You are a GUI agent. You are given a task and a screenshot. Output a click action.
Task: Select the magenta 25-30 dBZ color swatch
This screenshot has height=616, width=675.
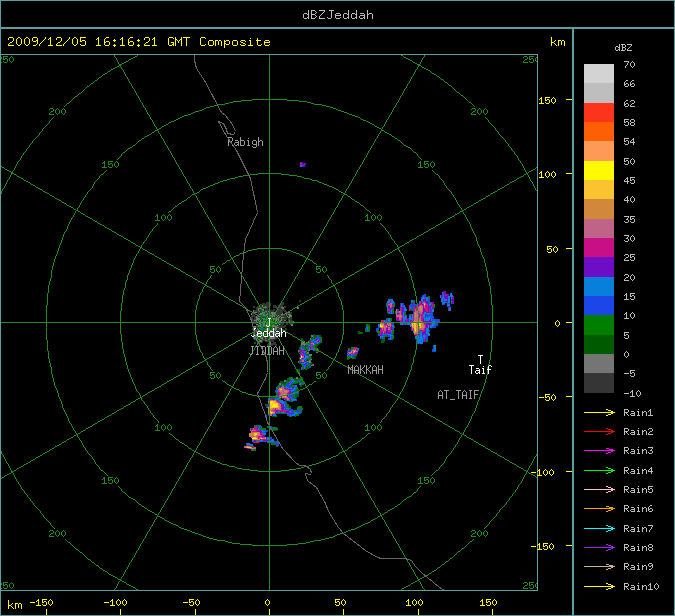(599, 248)
